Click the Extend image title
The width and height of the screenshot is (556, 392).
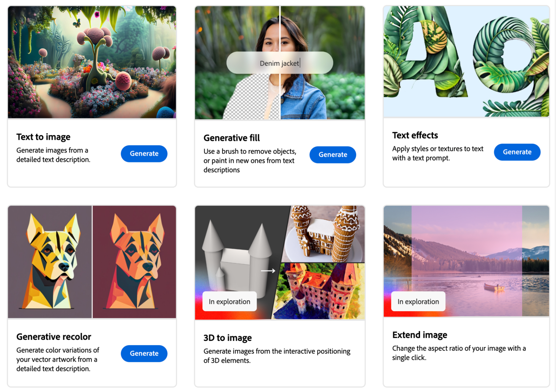click(420, 335)
